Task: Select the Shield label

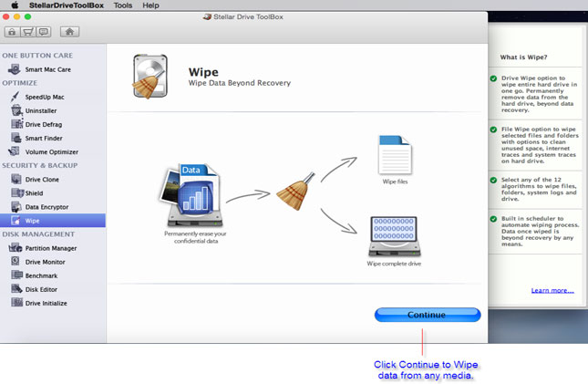Action: (x=34, y=193)
